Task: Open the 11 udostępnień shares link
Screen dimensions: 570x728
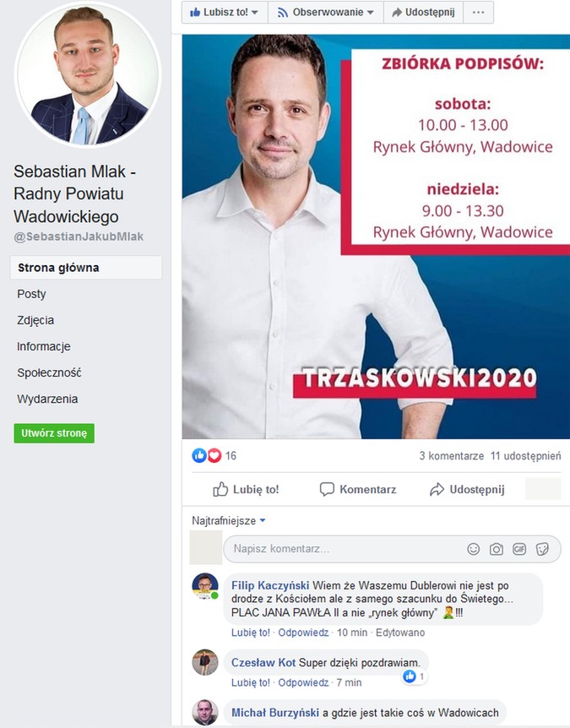Action: (525, 456)
